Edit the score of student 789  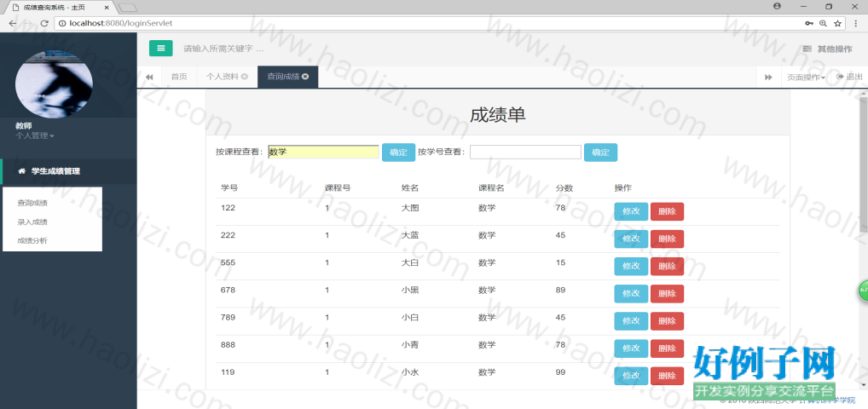[631, 321]
